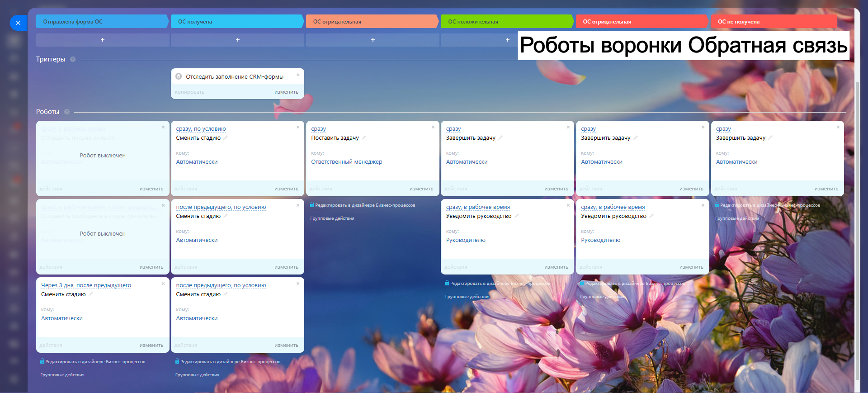Open the сразу timing on Поставить задачу robot
Image resolution: width=868 pixels, height=393 pixels.
[x=319, y=129]
